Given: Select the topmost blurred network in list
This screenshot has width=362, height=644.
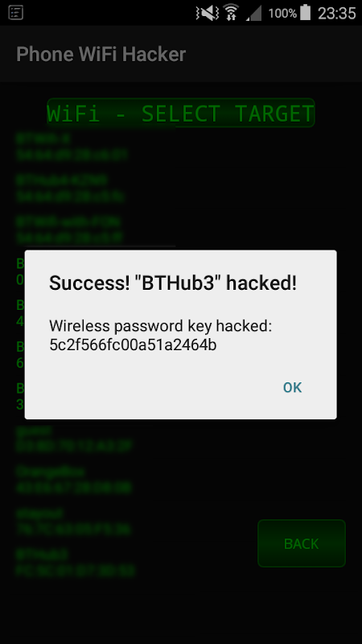Looking at the screenshot, I should 72,147.
